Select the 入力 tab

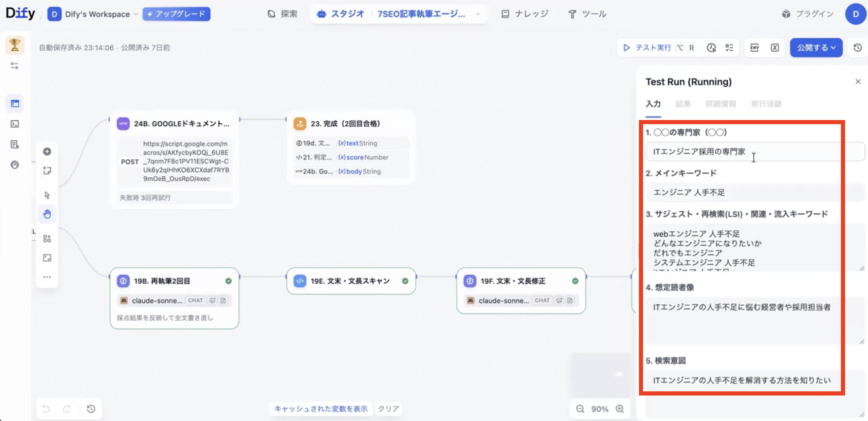653,103
